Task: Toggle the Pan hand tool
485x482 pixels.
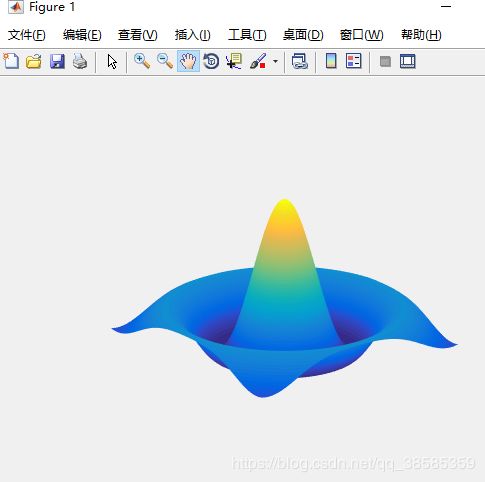Action: [188, 62]
